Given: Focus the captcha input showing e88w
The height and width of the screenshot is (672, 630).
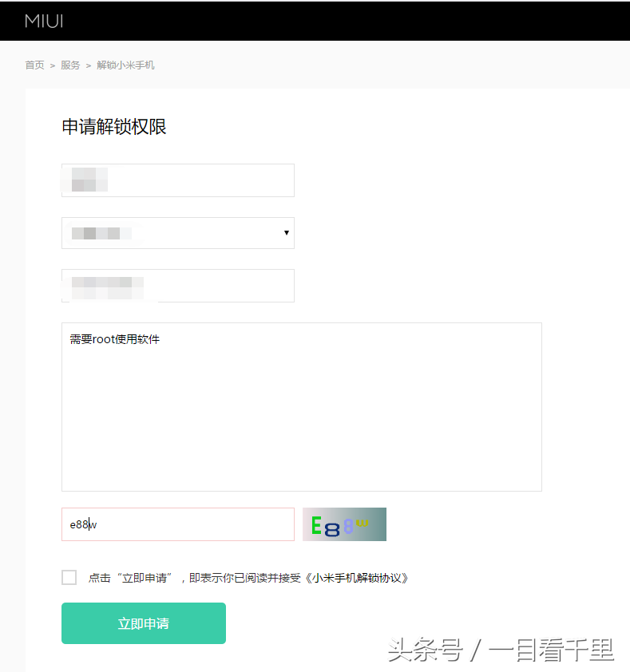Looking at the screenshot, I should coord(178,524).
